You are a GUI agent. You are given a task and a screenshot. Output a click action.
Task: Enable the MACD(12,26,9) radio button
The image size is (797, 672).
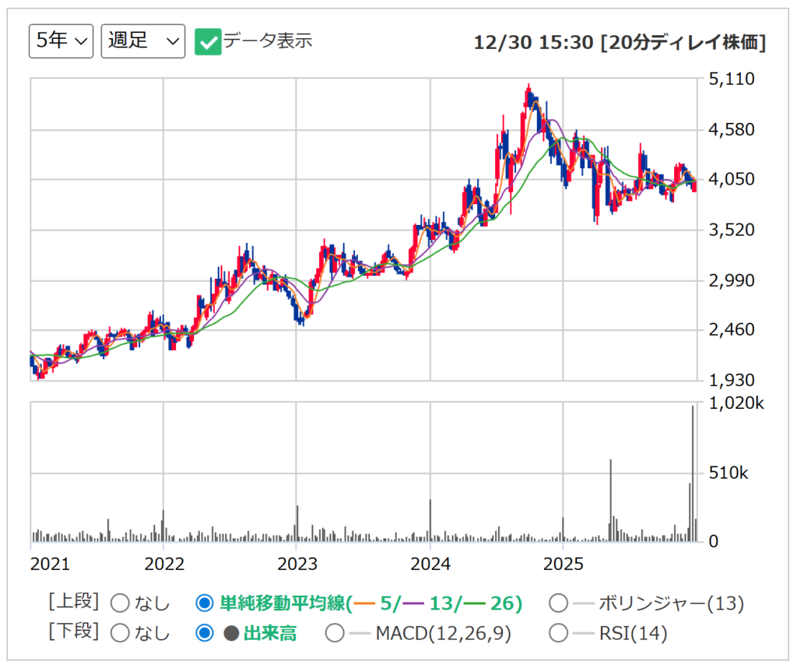coord(335,633)
